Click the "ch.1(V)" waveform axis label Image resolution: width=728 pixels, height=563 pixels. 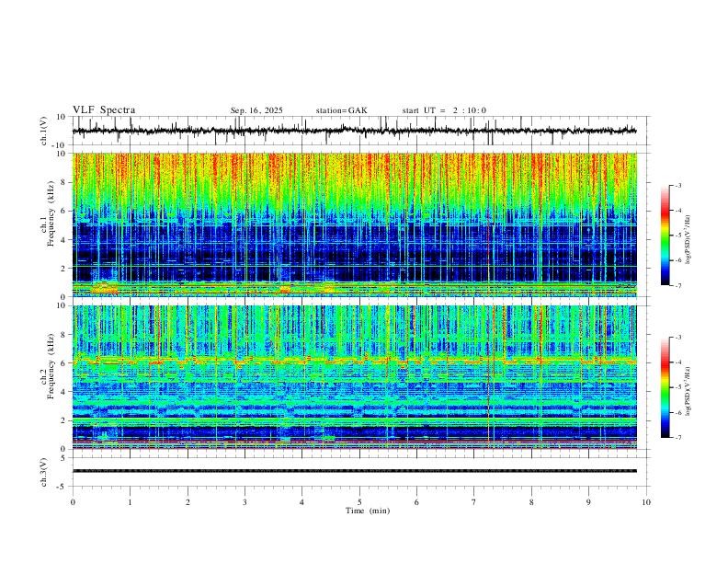point(44,131)
